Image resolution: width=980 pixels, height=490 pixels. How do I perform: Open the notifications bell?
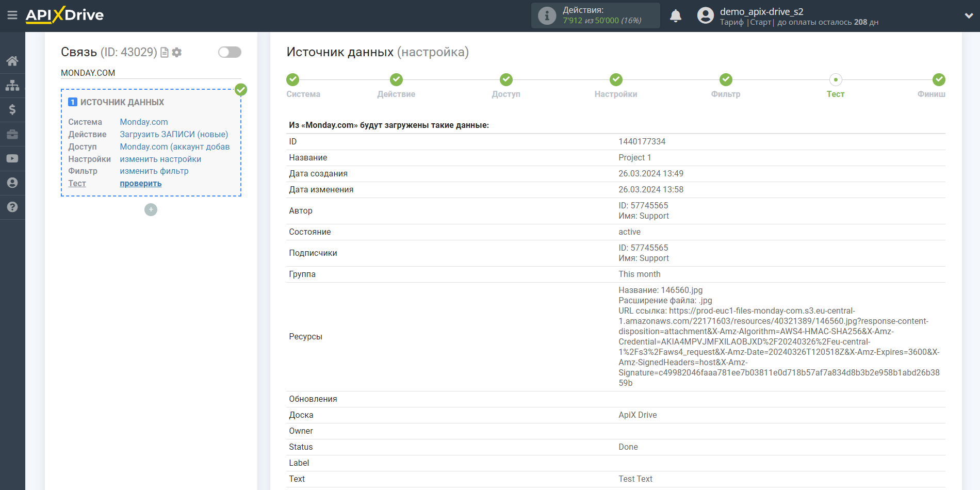click(676, 15)
